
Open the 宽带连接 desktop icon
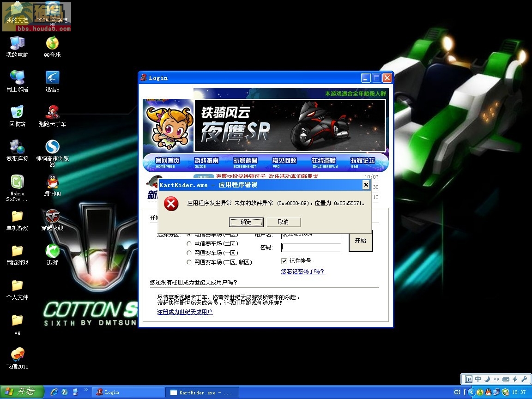pyautogui.click(x=17, y=150)
